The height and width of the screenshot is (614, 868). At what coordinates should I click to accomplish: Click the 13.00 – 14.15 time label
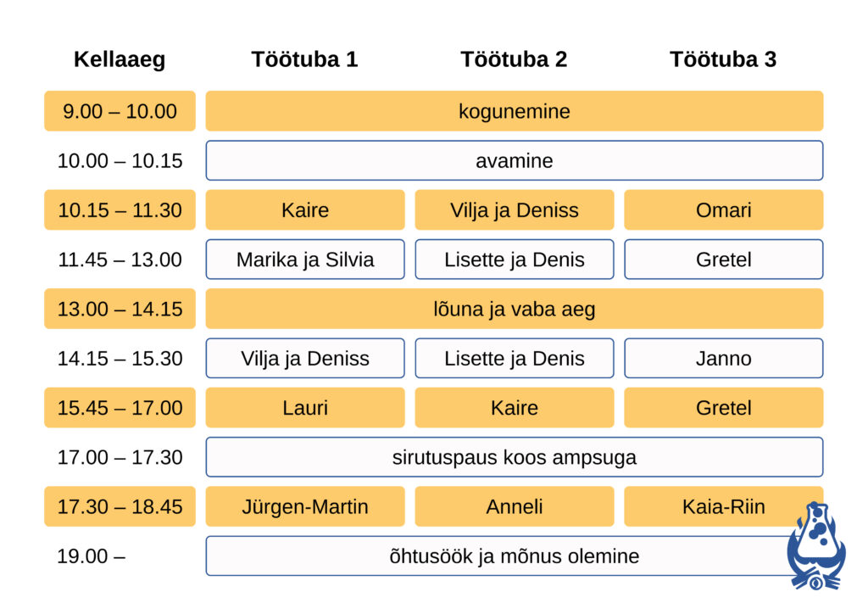120,309
